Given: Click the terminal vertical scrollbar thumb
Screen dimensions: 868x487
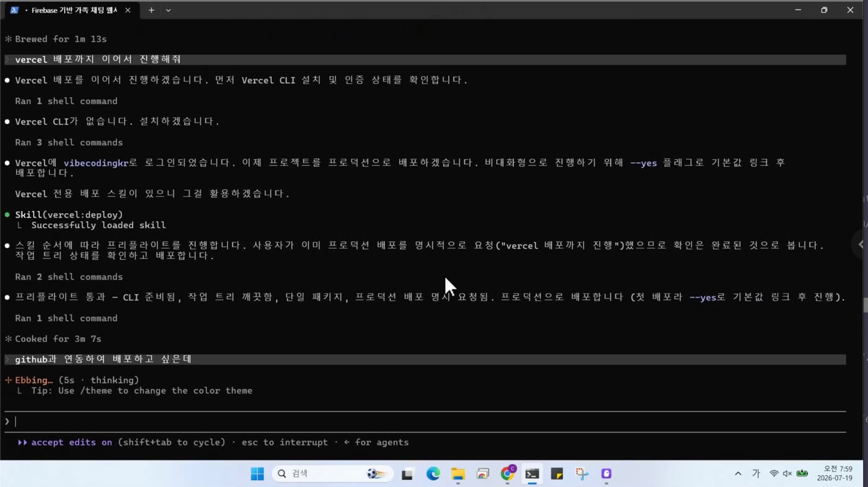Looking at the screenshot, I should (864, 305).
